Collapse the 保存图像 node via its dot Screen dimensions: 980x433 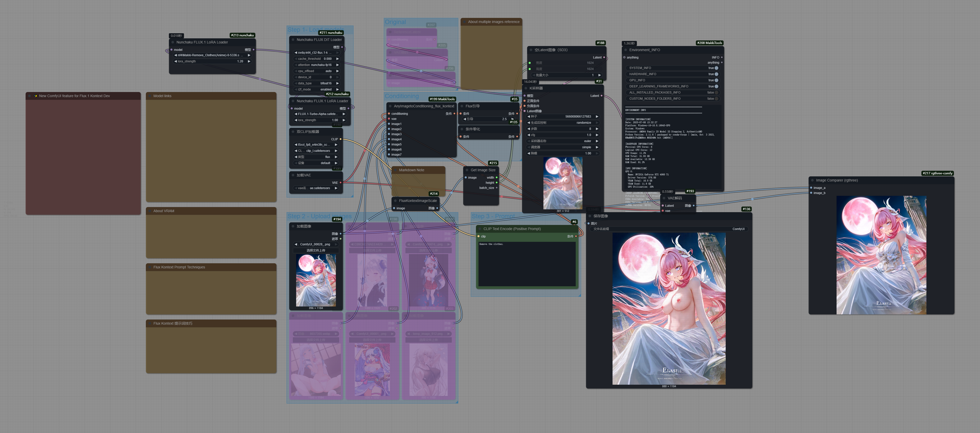590,216
